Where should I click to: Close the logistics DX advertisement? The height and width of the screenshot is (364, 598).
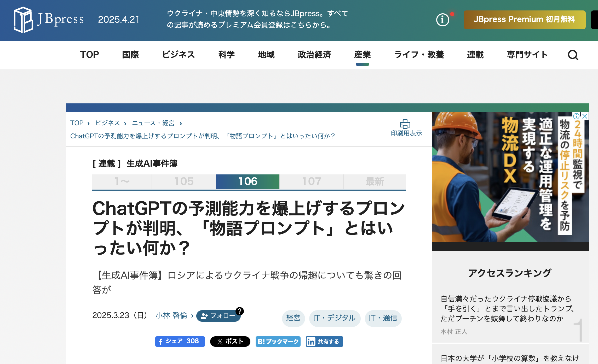pyautogui.click(x=585, y=116)
